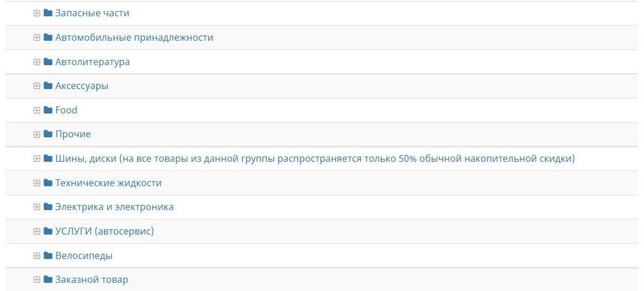Open the Велосипеды category
The width and height of the screenshot is (644, 291).
coord(84,255)
